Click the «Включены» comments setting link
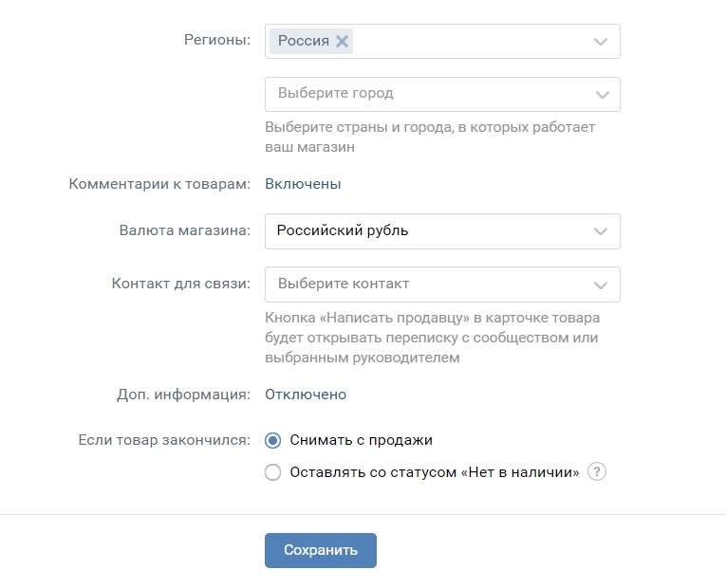726x588 pixels. pos(303,184)
